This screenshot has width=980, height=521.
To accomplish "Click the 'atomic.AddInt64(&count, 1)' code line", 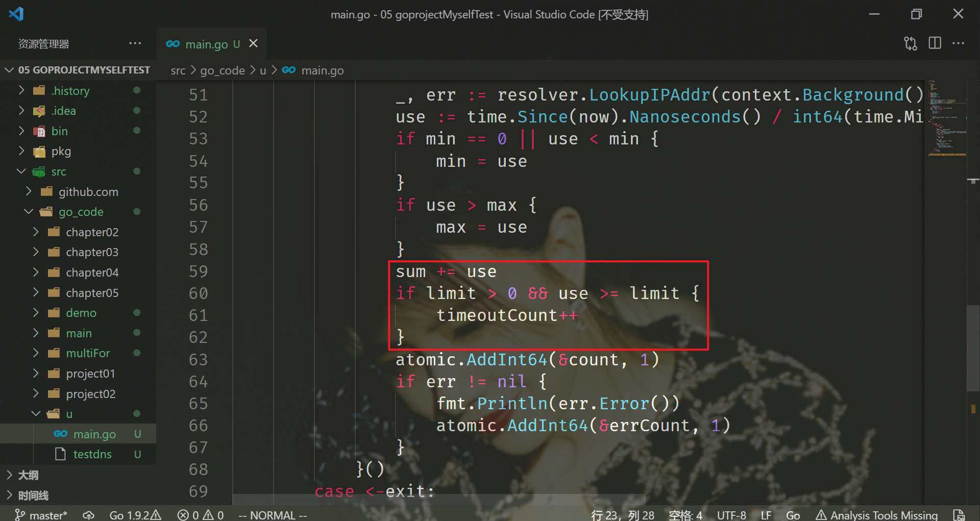I will (x=527, y=359).
